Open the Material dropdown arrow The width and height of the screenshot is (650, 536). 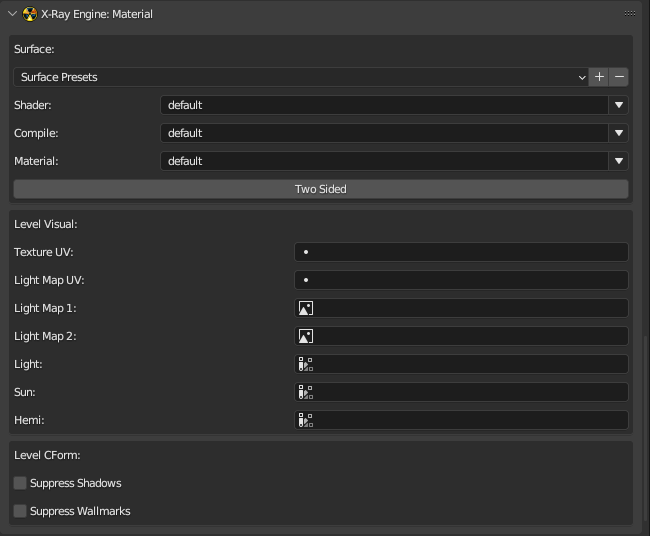pyautogui.click(x=618, y=161)
